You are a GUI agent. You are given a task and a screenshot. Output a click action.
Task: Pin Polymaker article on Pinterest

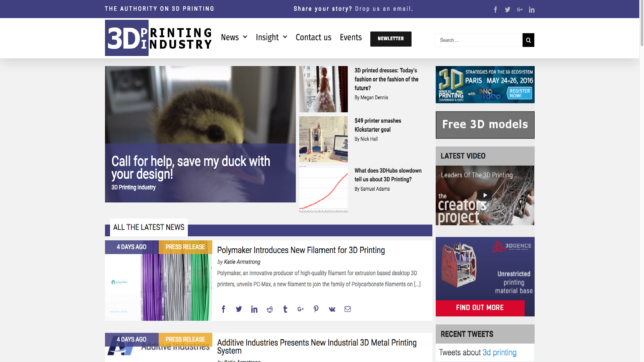click(316, 309)
